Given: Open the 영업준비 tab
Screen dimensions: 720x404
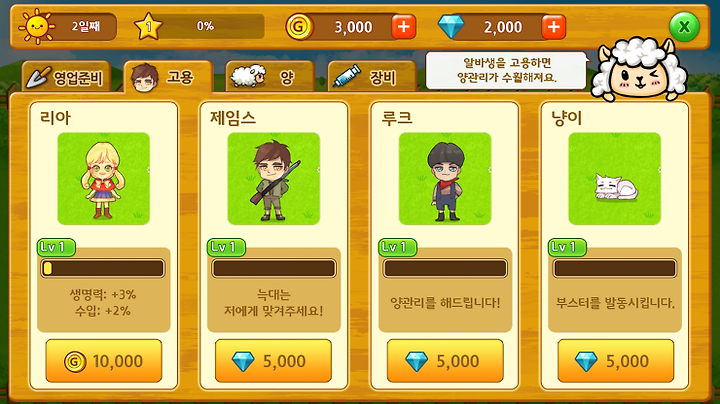Looking at the screenshot, I should [66, 77].
